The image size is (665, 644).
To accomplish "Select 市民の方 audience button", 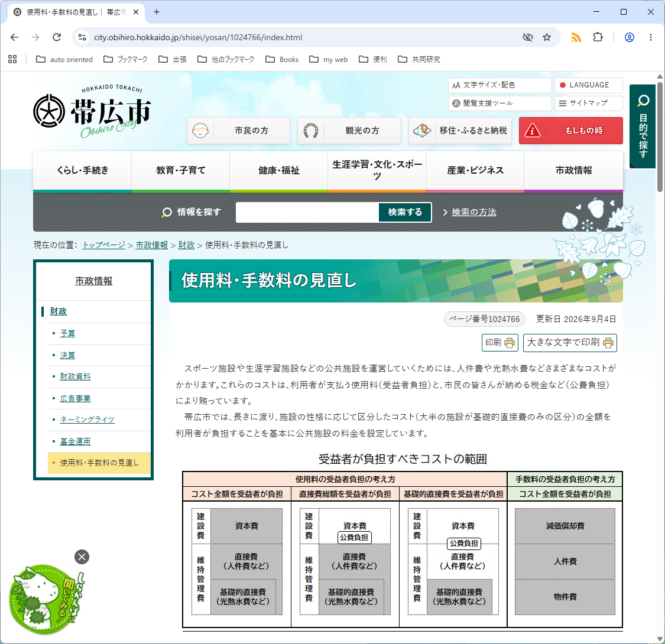I will point(238,131).
